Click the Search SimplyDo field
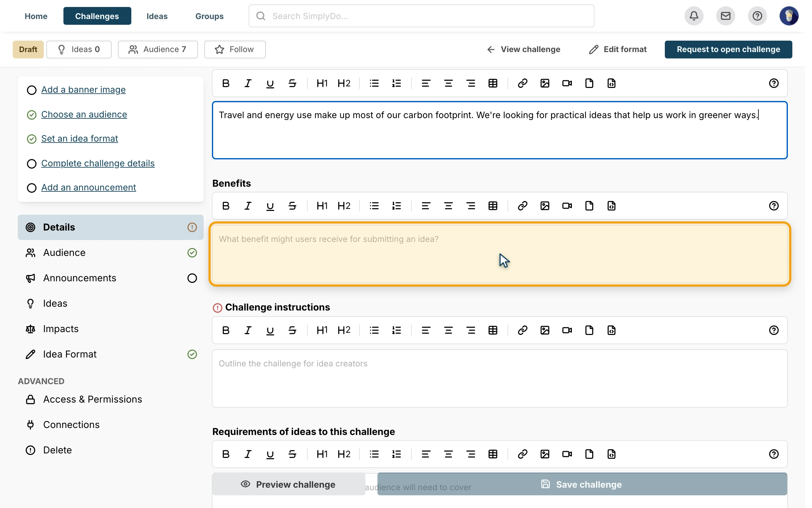Image resolution: width=812 pixels, height=508 pixels. coord(422,16)
